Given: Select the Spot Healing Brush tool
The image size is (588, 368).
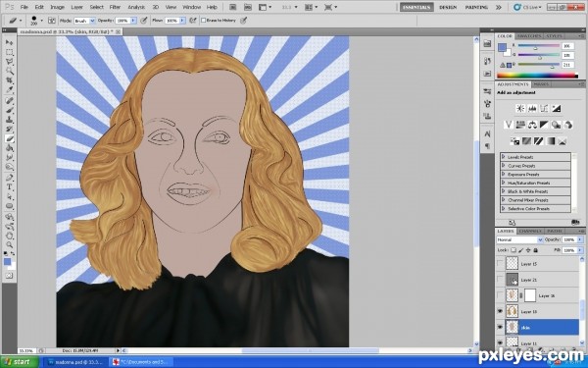Looking at the screenshot, I should point(10,101).
